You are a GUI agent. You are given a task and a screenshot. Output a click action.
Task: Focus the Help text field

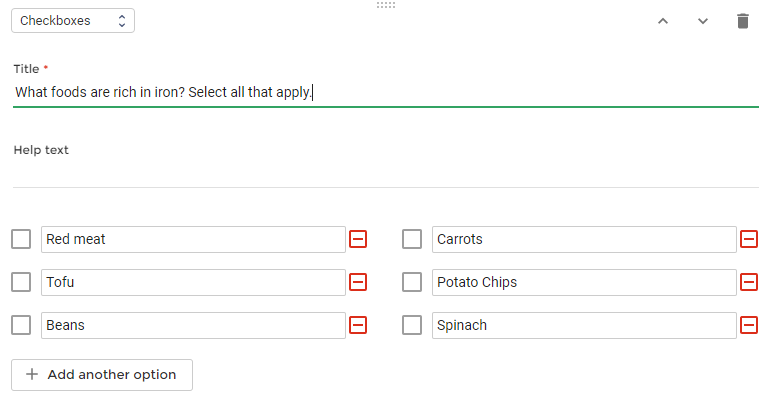[x=386, y=173]
